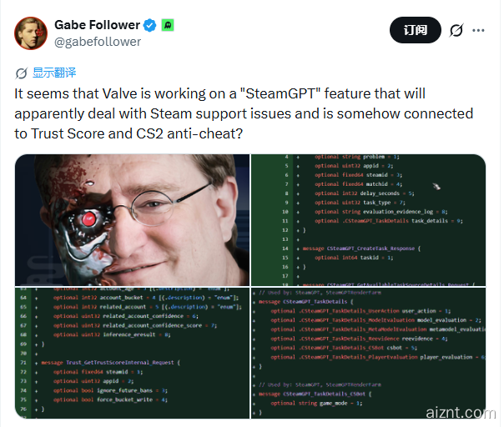The height and width of the screenshot is (427, 504).
Task: Click the Grok slash icon beside subscribe
Action: coord(456,31)
